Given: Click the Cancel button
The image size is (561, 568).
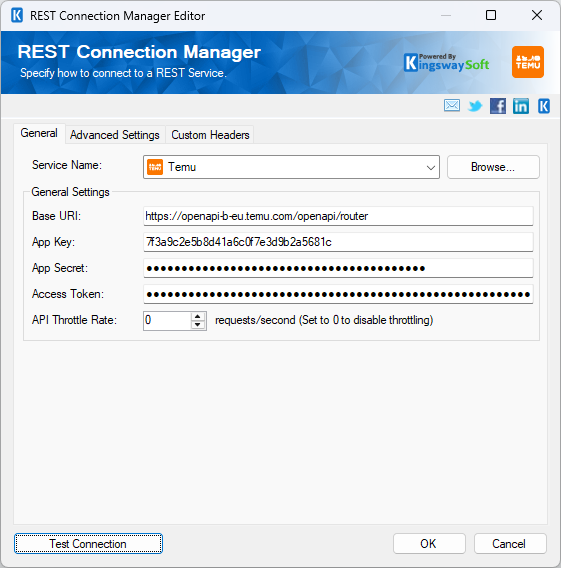Looking at the screenshot, I should [x=510, y=543].
